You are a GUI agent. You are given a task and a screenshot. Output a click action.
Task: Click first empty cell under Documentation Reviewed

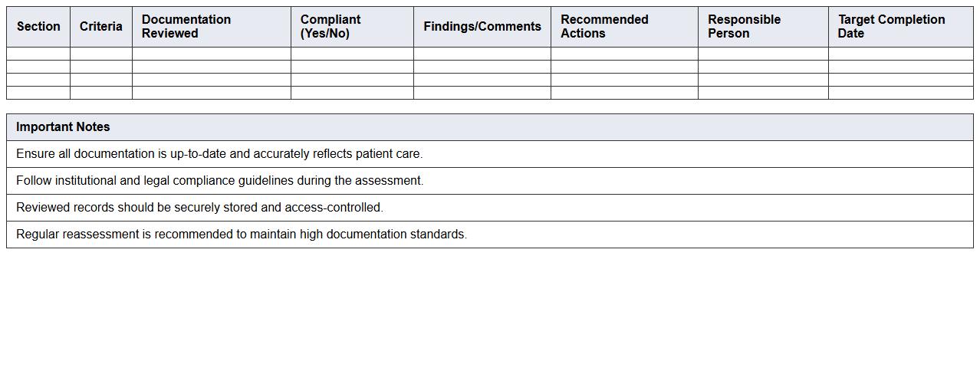coord(211,54)
